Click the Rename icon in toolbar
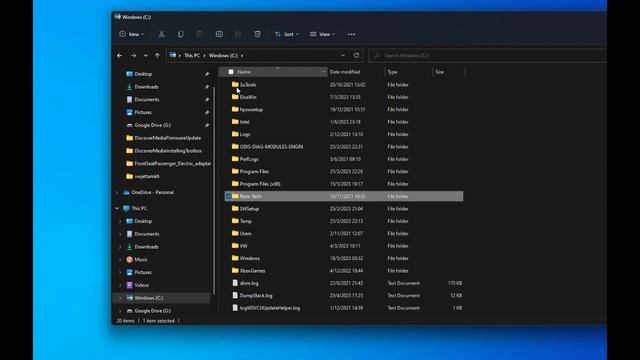 coord(219,34)
